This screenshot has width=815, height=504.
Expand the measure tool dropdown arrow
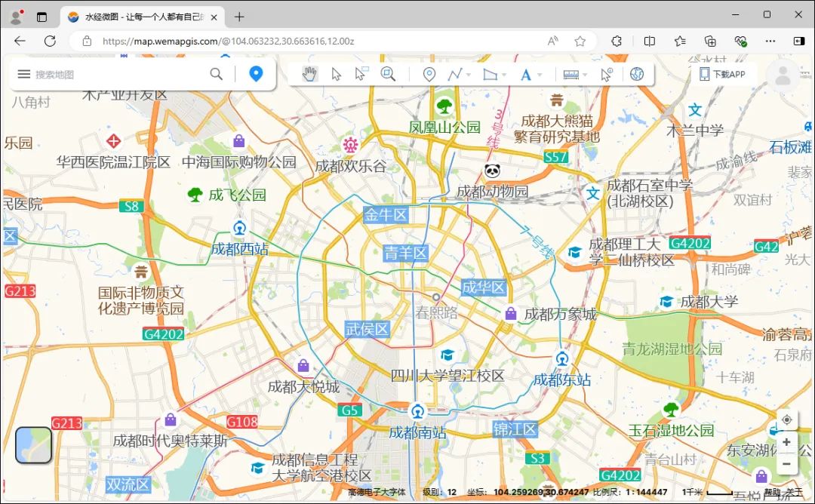tap(586, 75)
